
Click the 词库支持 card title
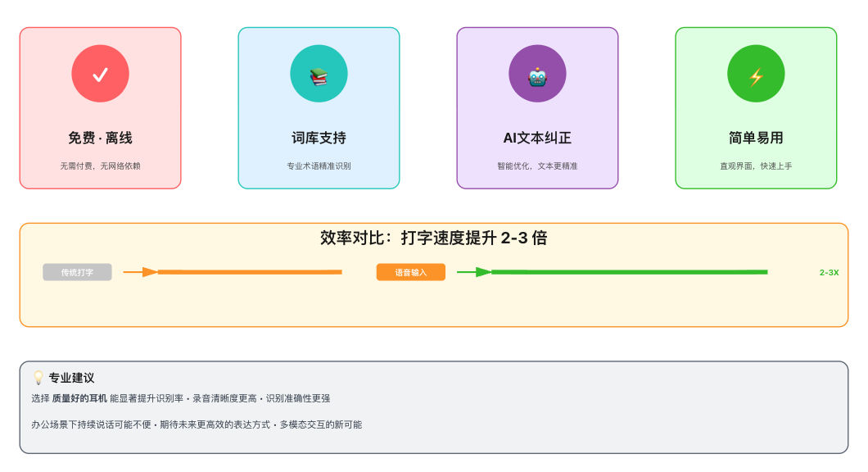[319, 138]
